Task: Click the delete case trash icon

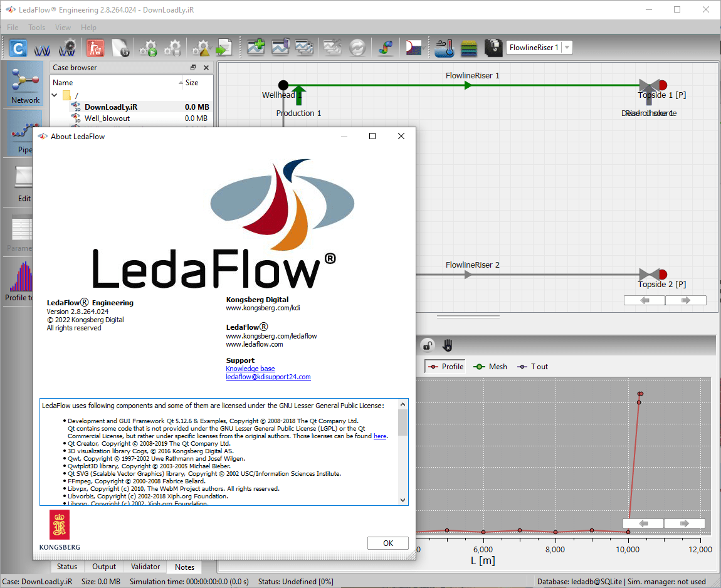Action: click(95, 47)
